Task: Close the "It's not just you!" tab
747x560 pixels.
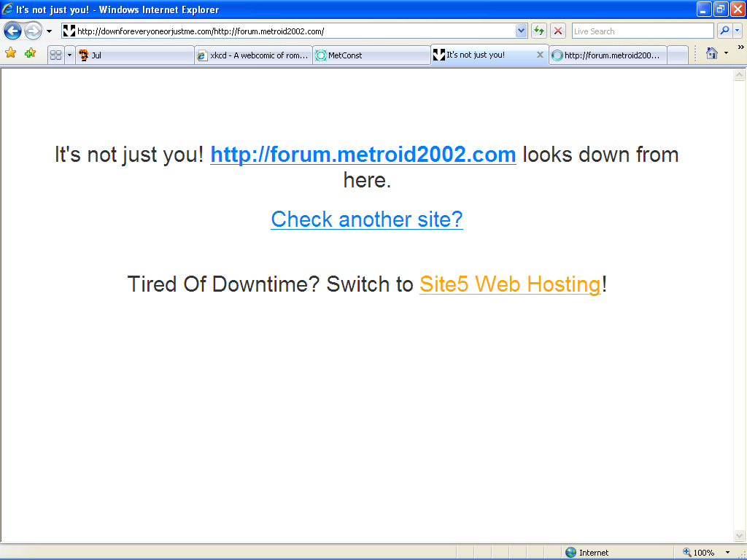Action: (540, 55)
